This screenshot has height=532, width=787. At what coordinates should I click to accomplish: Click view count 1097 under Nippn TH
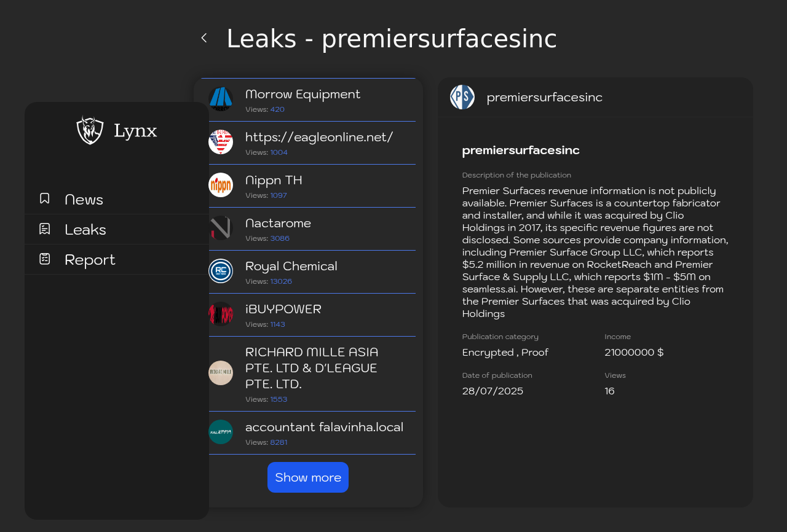click(279, 195)
